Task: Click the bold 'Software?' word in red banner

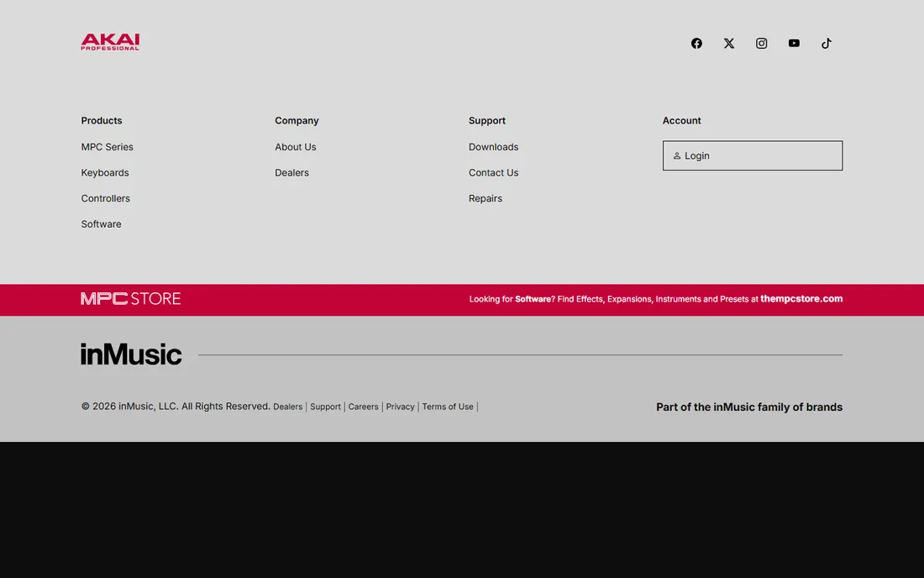Action: [x=535, y=299]
